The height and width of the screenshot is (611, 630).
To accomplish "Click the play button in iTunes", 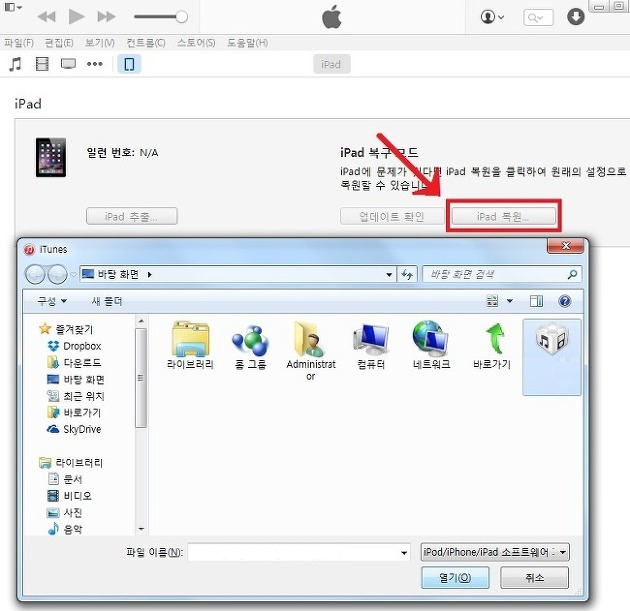I will pos(76,17).
